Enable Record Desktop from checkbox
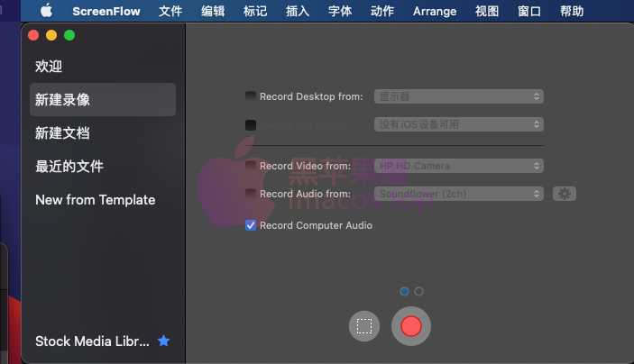The height and width of the screenshot is (364, 634). pos(251,96)
